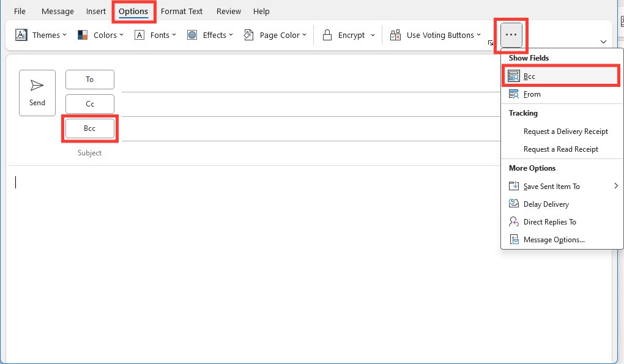Click the Encrypt padlock icon
The height and width of the screenshot is (364, 624).
[327, 35]
